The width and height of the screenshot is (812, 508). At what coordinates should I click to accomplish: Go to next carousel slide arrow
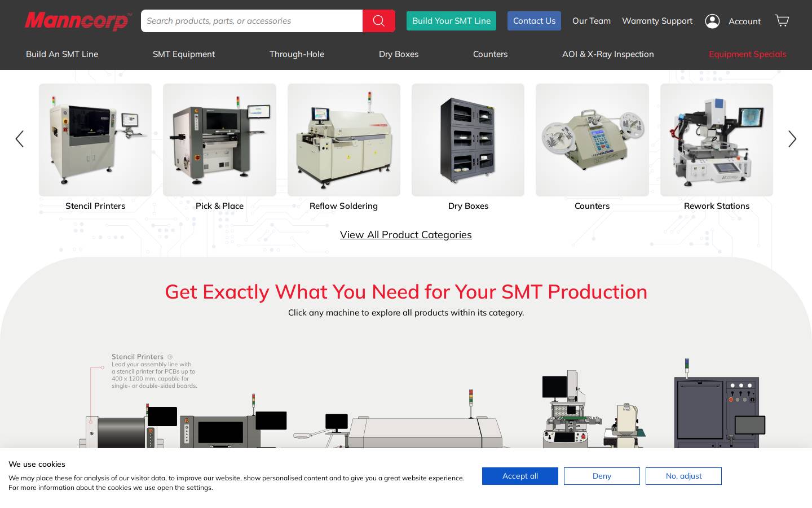point(792,139)
